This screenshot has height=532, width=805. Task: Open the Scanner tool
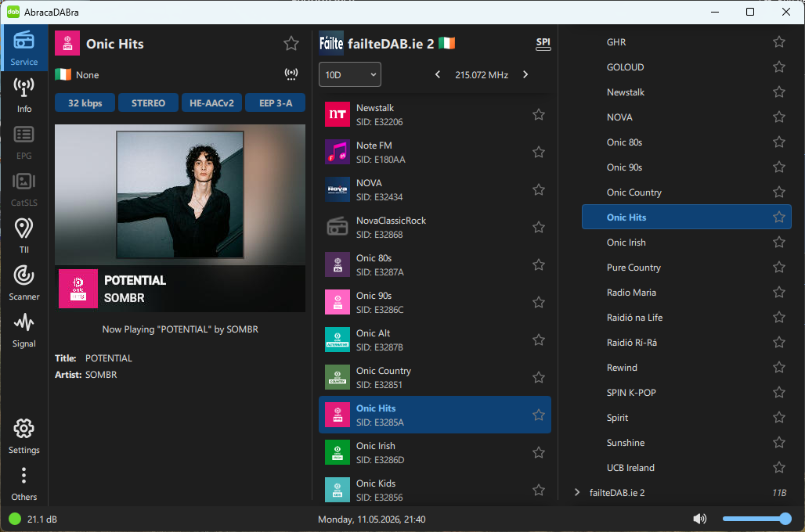click(x=23, y=283)
